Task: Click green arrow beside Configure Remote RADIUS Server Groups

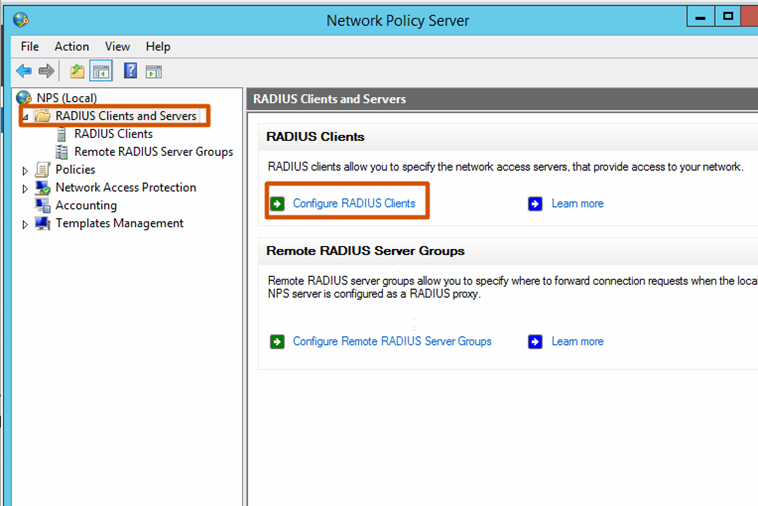Action: point(277,342)
